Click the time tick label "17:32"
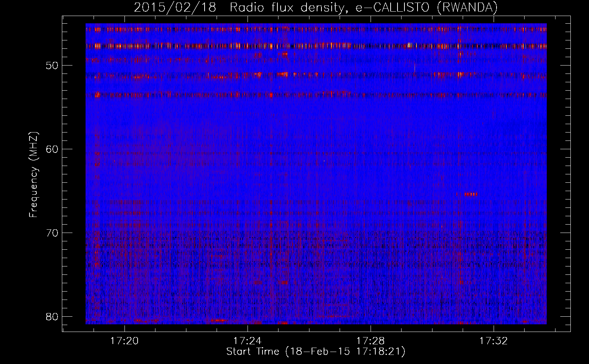589x364 pixels. pyautogui.click(x=494, y=341)
